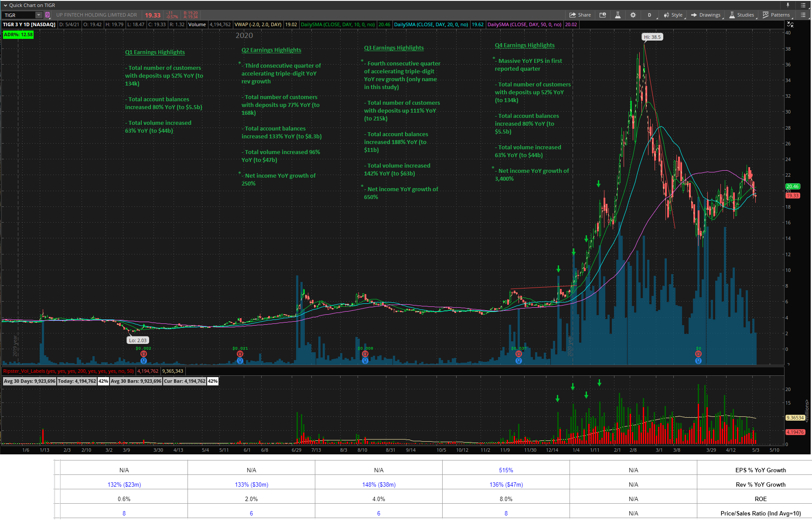Open the D timeframe dropdown

click(x=649, y=15)
